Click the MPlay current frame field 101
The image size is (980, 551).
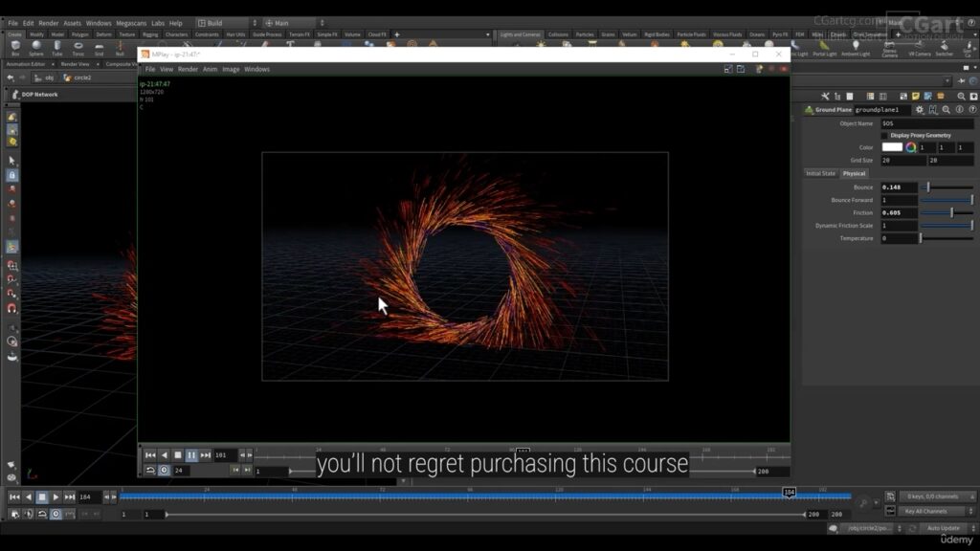[225, 455]
